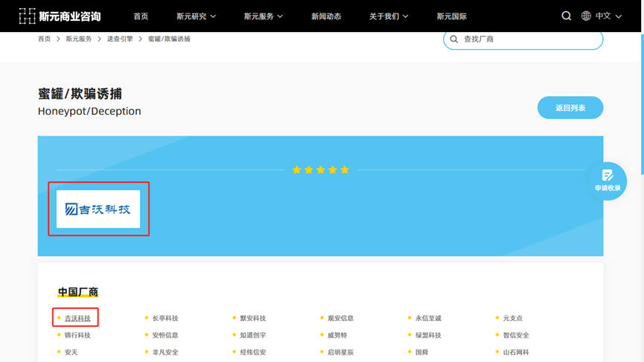Viewport: 644px width, 362px height.
Task: Open vendor link 元支点
Action: point(512,318)
